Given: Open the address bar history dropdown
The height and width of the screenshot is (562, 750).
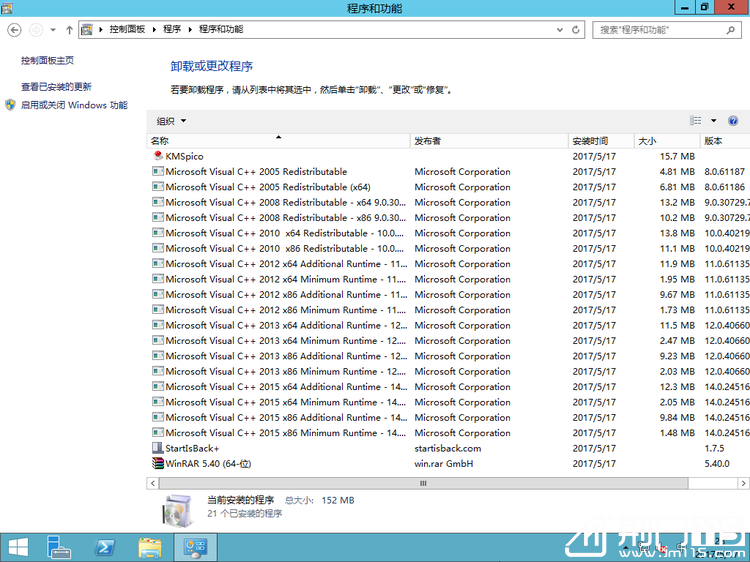Looking at the screenshot, I should tap(560, 30).
